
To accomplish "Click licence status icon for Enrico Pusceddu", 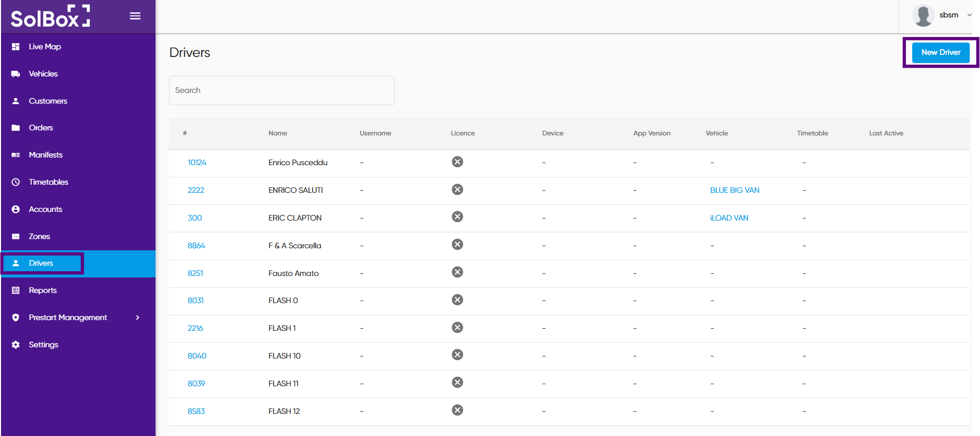I will [x=457, y=162].
